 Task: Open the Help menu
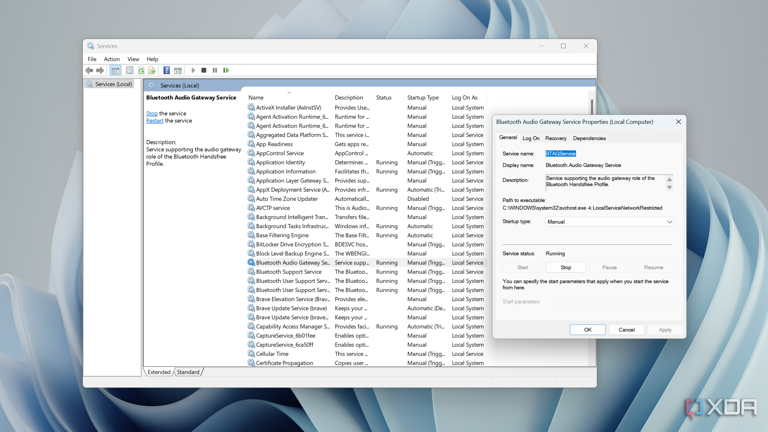tap(152, 59)
